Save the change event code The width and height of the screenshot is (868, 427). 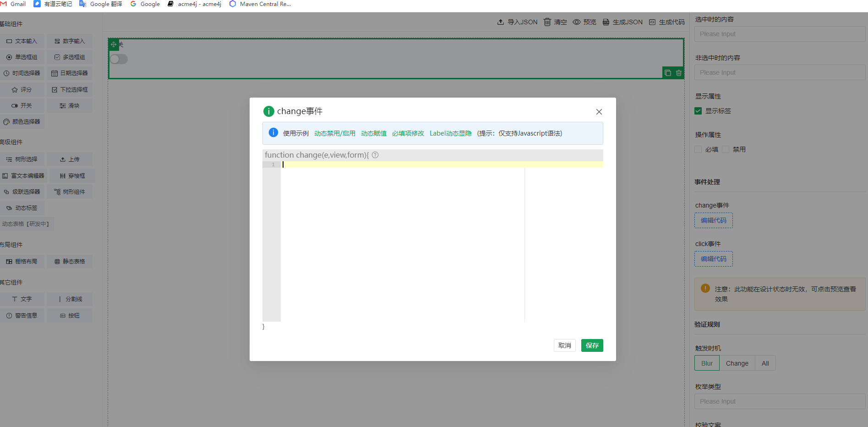pos(592,345)
